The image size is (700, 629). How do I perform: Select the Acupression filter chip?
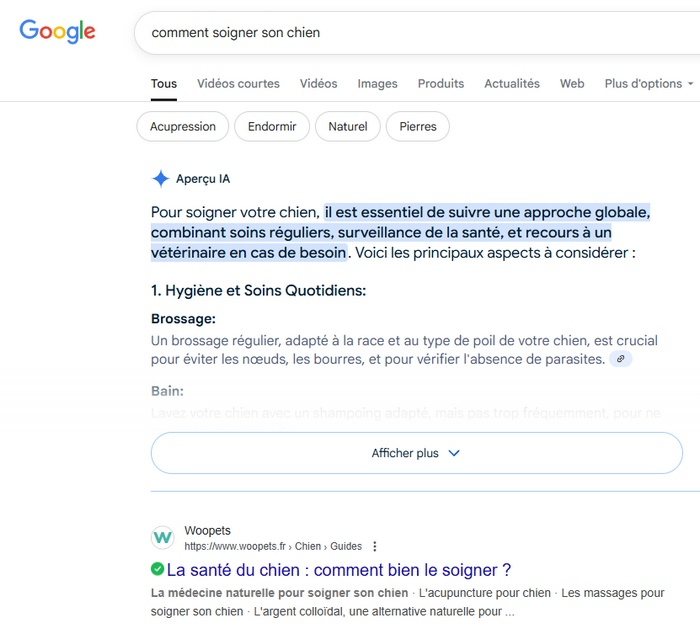click(x=182, y=127)
